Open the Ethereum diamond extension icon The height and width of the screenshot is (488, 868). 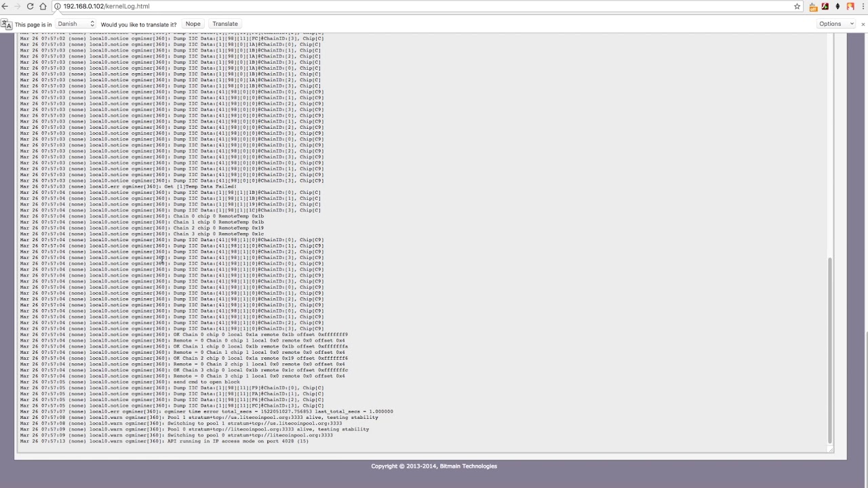(x=838, y=6)
